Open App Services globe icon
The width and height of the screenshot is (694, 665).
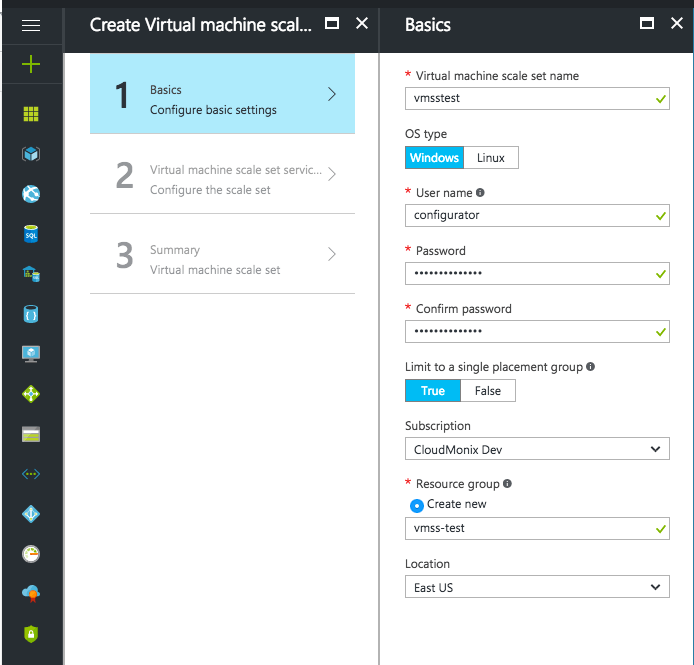[x=31, y=194]
